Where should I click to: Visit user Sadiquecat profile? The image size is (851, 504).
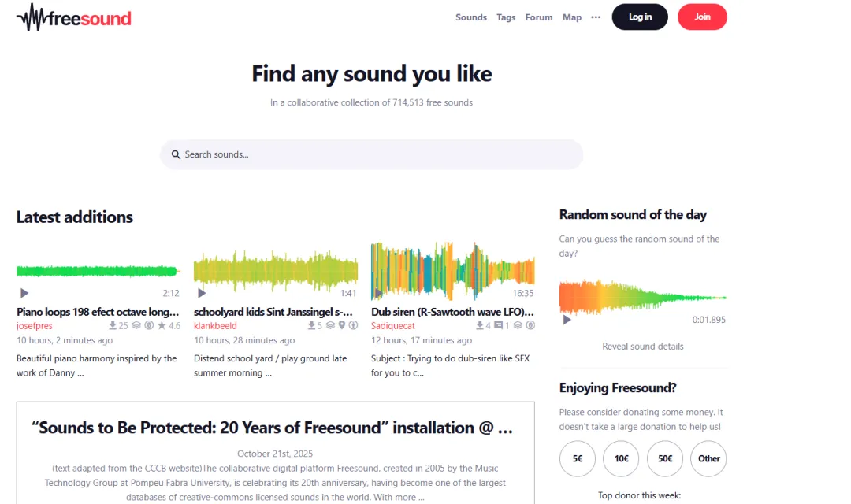point(393,326)
